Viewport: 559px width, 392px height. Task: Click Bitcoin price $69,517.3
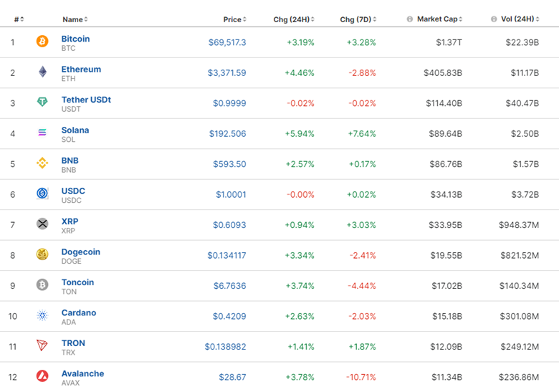(x=227, y=42)
